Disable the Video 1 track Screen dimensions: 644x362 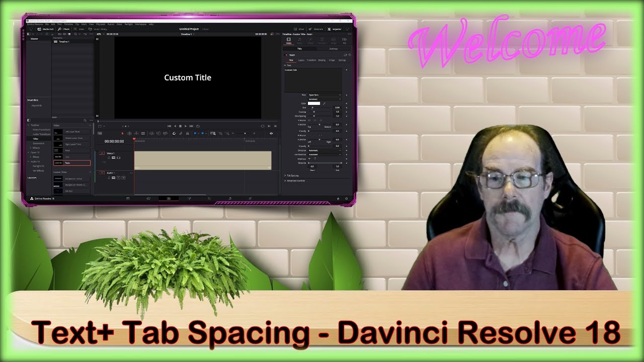click(x=119, y=157)
